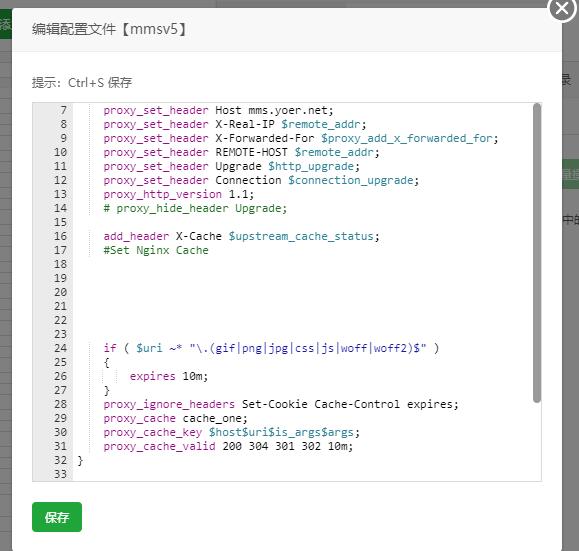Screen dimensions: 579x551
Task: Click the $upstream_cache_status variable
Action: point(301,236)
